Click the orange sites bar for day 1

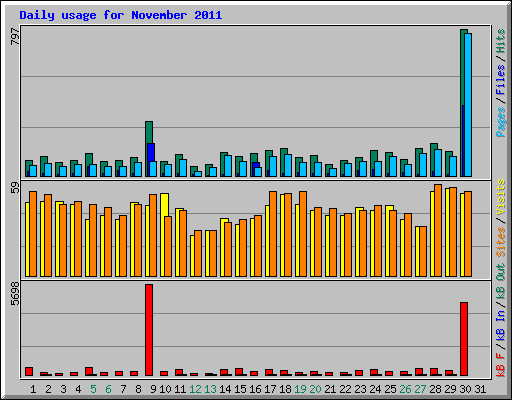[33, 234]
